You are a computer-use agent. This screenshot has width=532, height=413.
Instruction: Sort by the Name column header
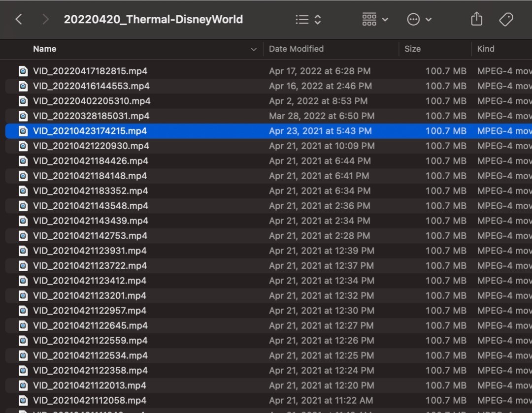click(45, 49)
